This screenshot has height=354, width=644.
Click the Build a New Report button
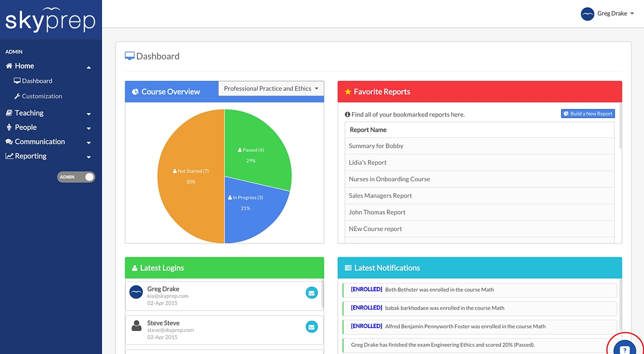click(x=588, y=114)
